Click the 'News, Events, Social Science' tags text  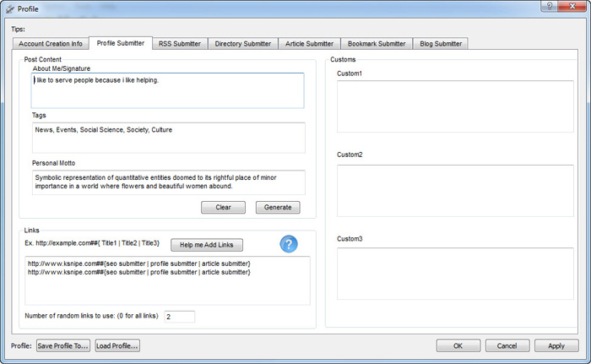[x=104, y=130]
